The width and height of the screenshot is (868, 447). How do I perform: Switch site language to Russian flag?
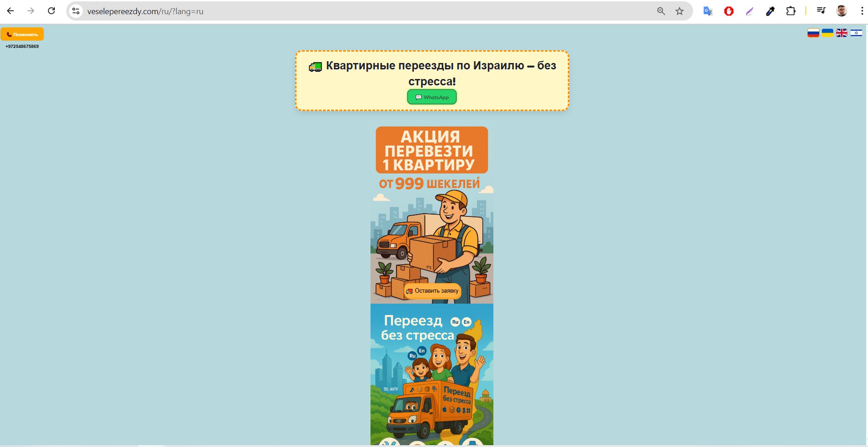[813, 33]
